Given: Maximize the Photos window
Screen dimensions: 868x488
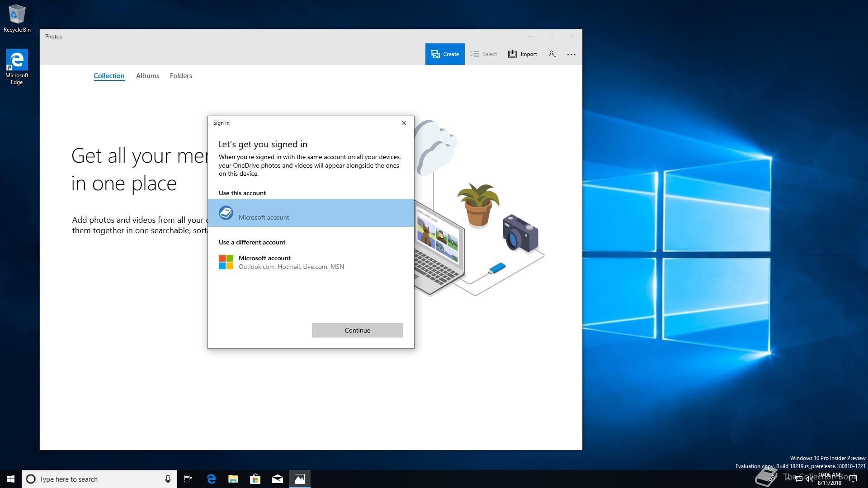Looking at the screenshot, I should point(551,36).
